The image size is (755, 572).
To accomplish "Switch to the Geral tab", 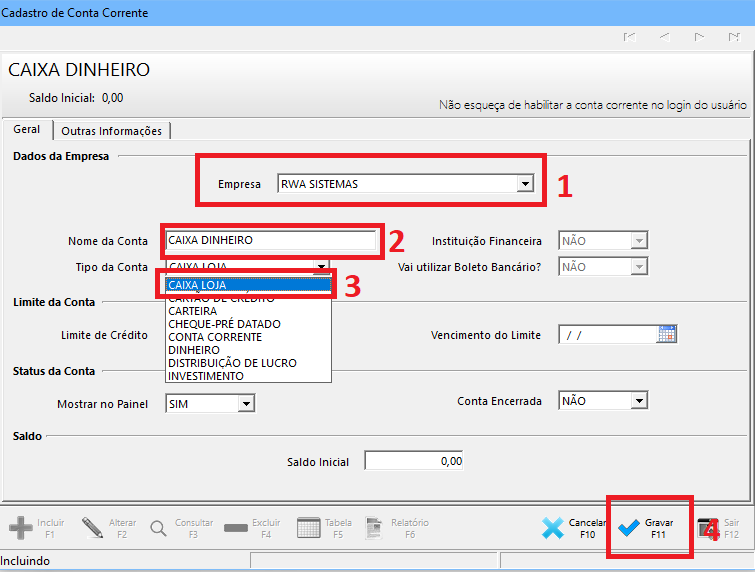I will (x=26, y=129).
